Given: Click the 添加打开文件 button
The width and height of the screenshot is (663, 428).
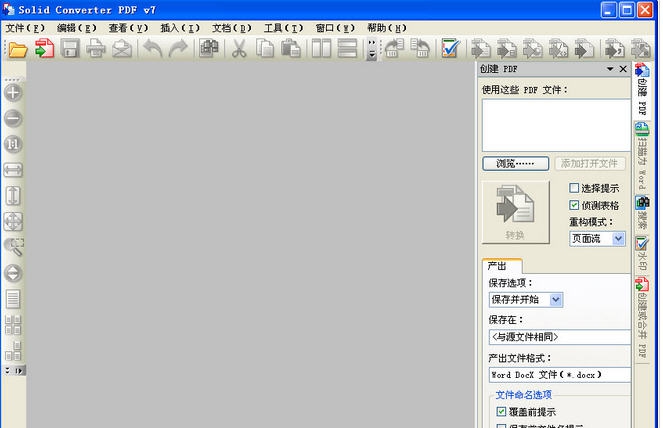Looking at the screenshot, I should pos(589,163).
